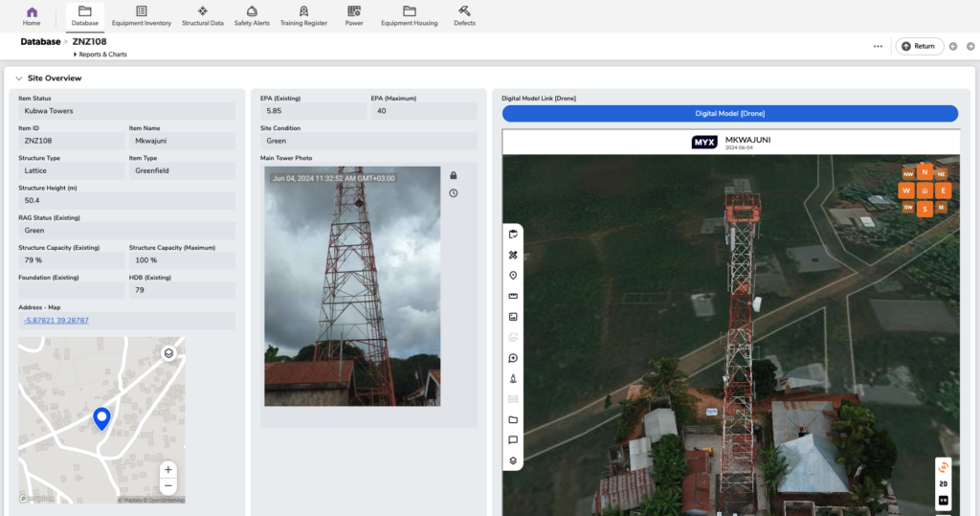Viewport: 980px width, 516px height.
Task: Collapse the Site Overview section
Action: point(19,79)
